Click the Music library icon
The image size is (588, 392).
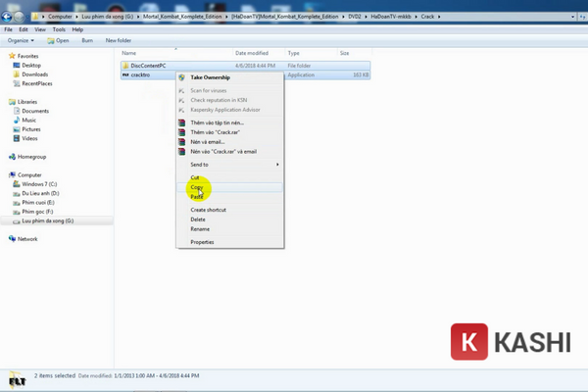coord(15,120)
